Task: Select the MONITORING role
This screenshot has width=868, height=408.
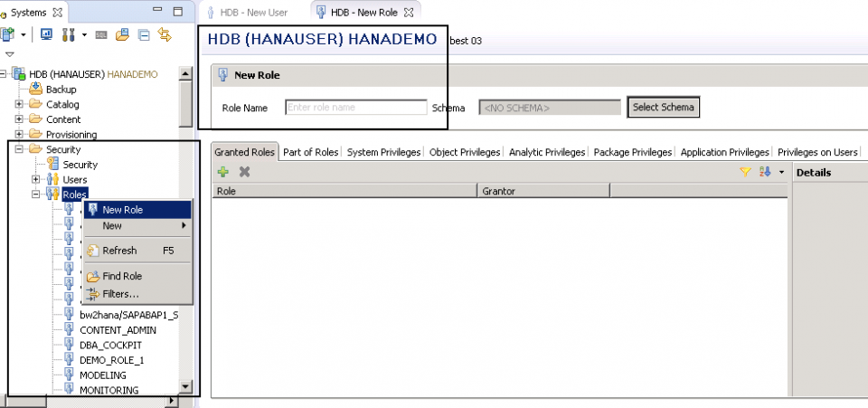Action: point(109,390)
